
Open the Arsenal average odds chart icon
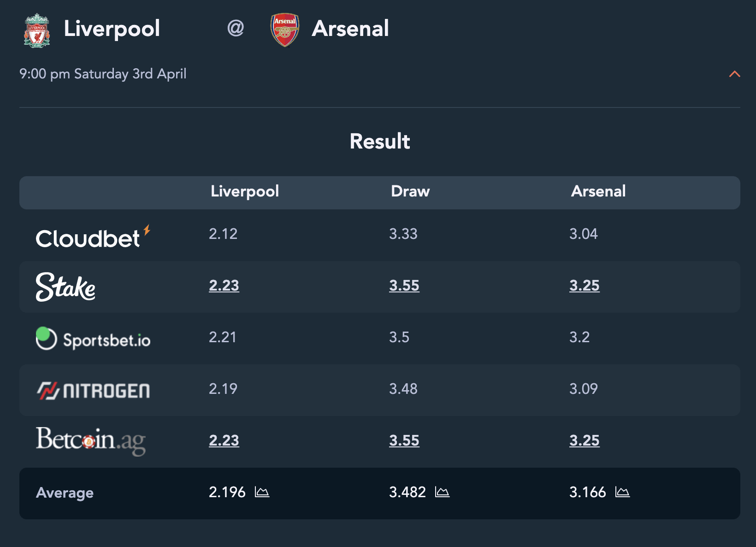coord(622,492)
